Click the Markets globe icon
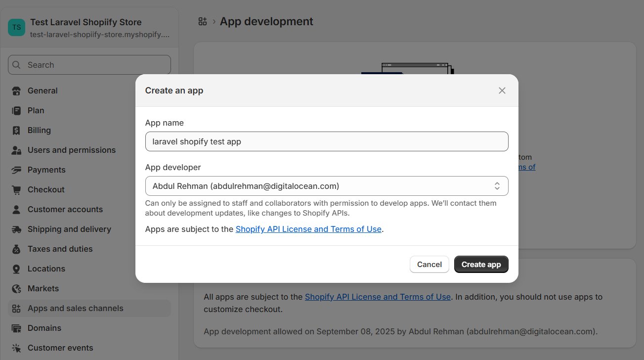The height and width of the screenshot is (360, 644). tap(16, 289)
